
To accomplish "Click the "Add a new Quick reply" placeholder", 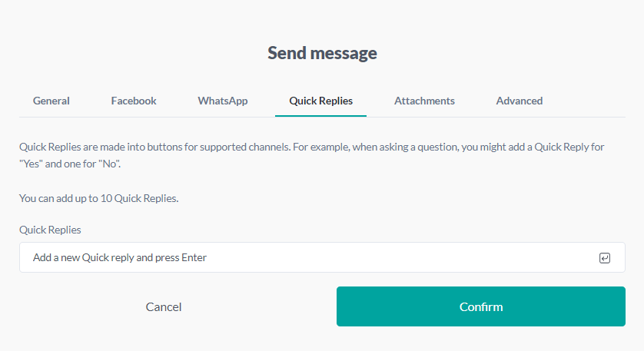I will click(120, 258).
